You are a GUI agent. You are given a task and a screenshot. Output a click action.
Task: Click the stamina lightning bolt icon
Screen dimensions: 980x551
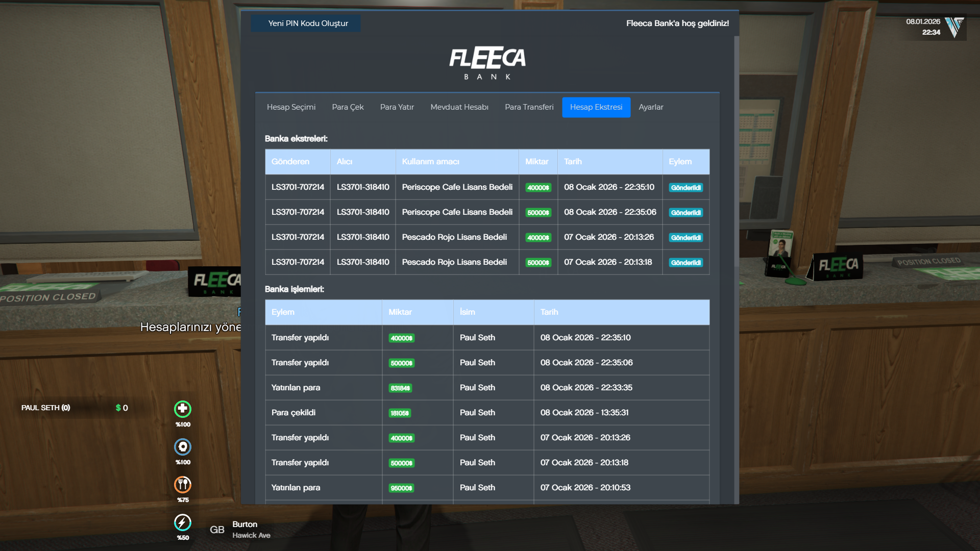coord(183,522)
